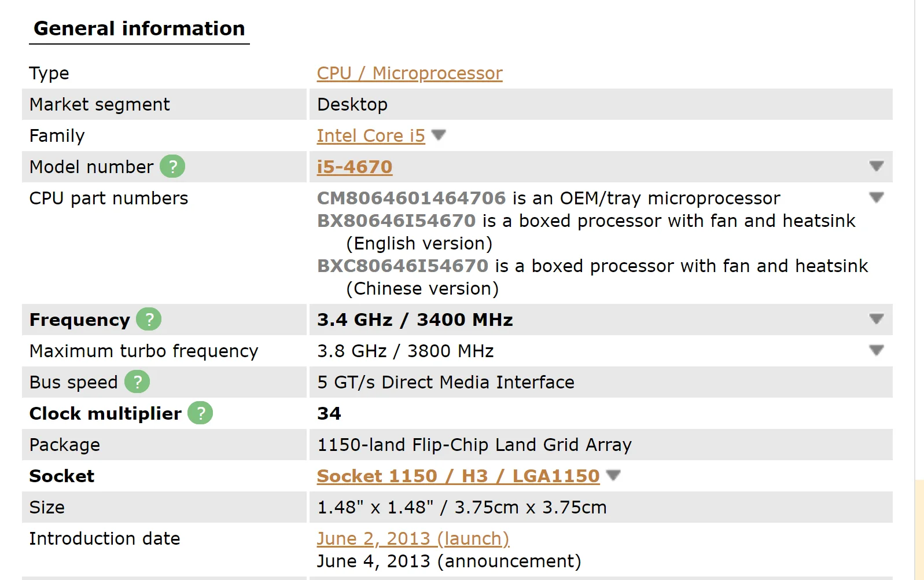The height and width of the screenshot is (580, 924).
Task: Open the June 2, 2013 (launch) link
Action: 413,539
